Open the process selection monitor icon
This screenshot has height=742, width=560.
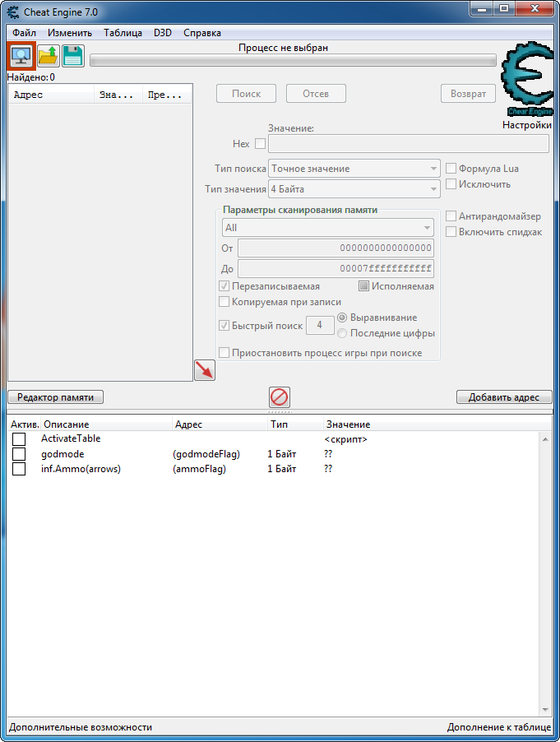tap(21, 56)
